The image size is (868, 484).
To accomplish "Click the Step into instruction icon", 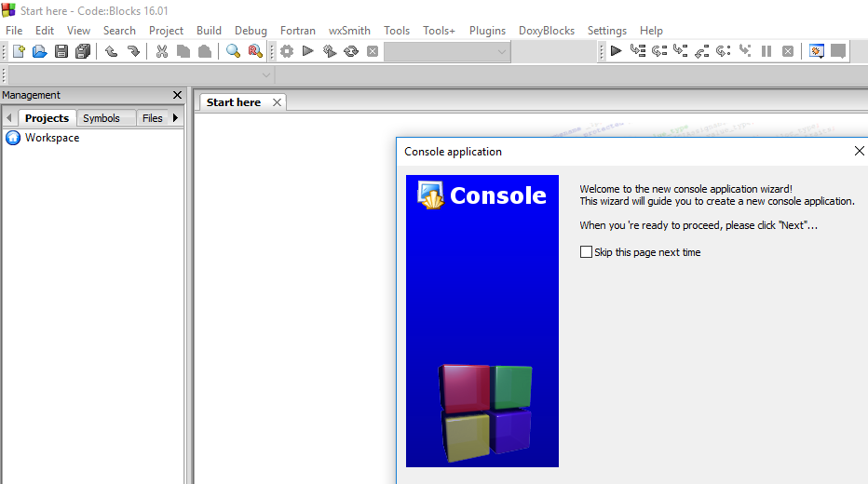I will tap(745, 51).
